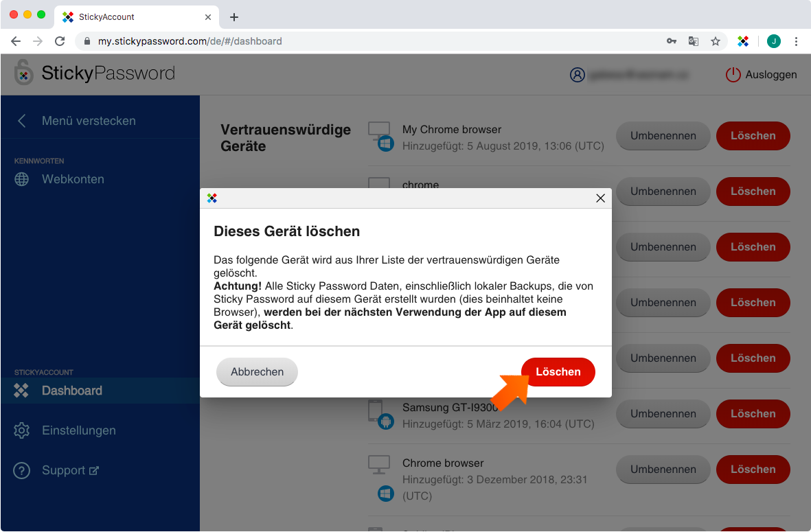The height and width of the screenshot is (532, 811).
Task: Click Hinzugefügt: 5 März 2019 date text
Action: tap(499, 424)
